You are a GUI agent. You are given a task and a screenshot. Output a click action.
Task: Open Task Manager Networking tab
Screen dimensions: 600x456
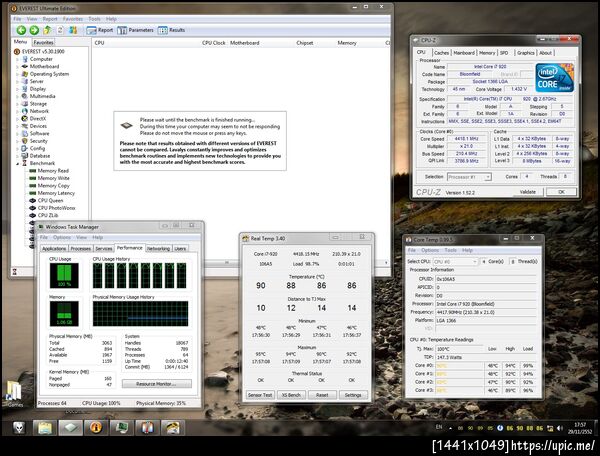158,249
